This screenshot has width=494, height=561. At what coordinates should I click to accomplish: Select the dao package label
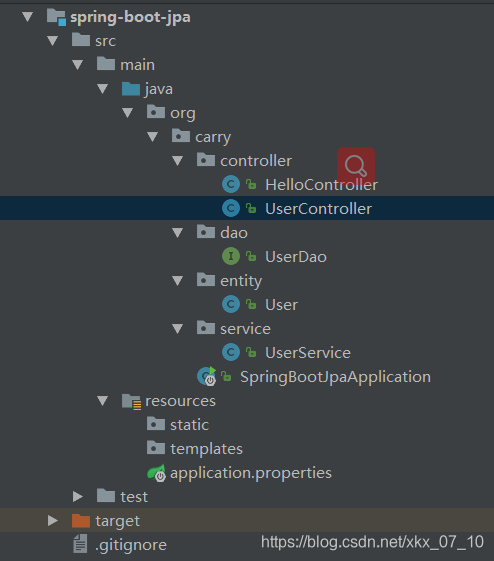[x=234, y=233]
